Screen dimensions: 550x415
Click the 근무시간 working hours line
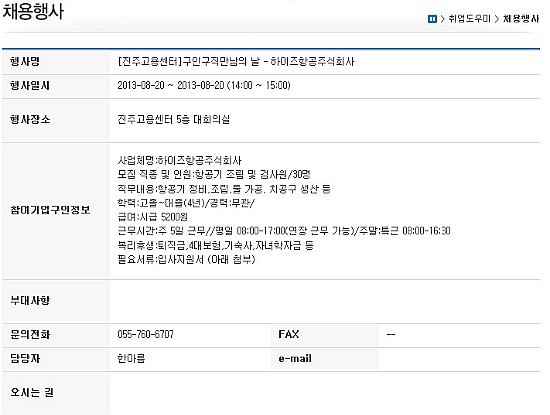point(284,231)
